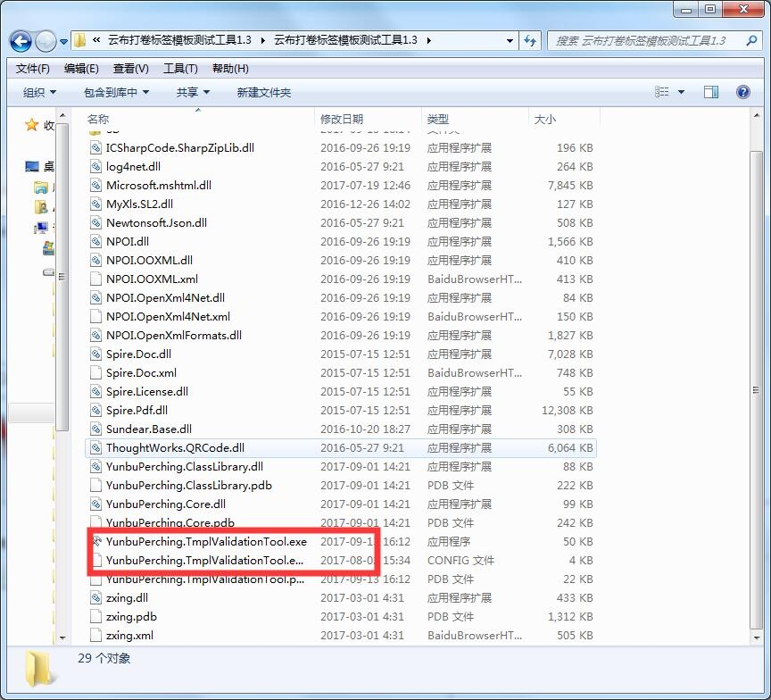Select Sundear.Base.dll file icon

(x=95, y=429)
